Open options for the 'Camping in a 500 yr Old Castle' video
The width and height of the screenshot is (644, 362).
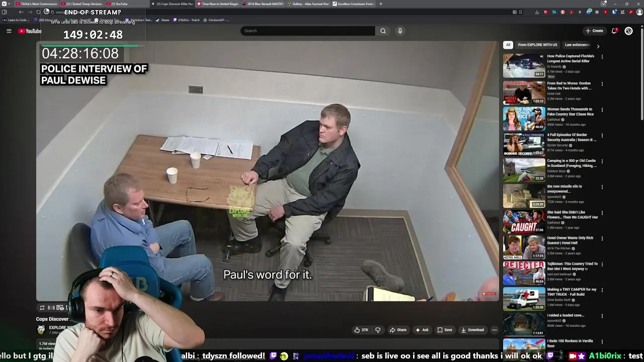(602, 161)
